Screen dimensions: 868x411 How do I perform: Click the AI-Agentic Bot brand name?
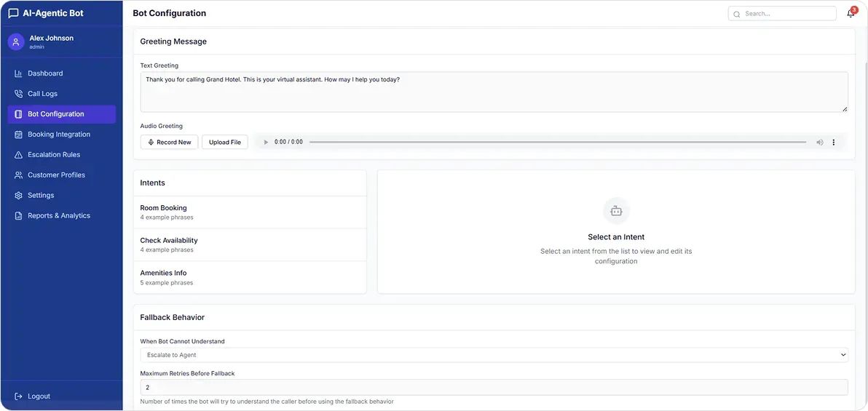pyautogui.click(x=53, y=13)
